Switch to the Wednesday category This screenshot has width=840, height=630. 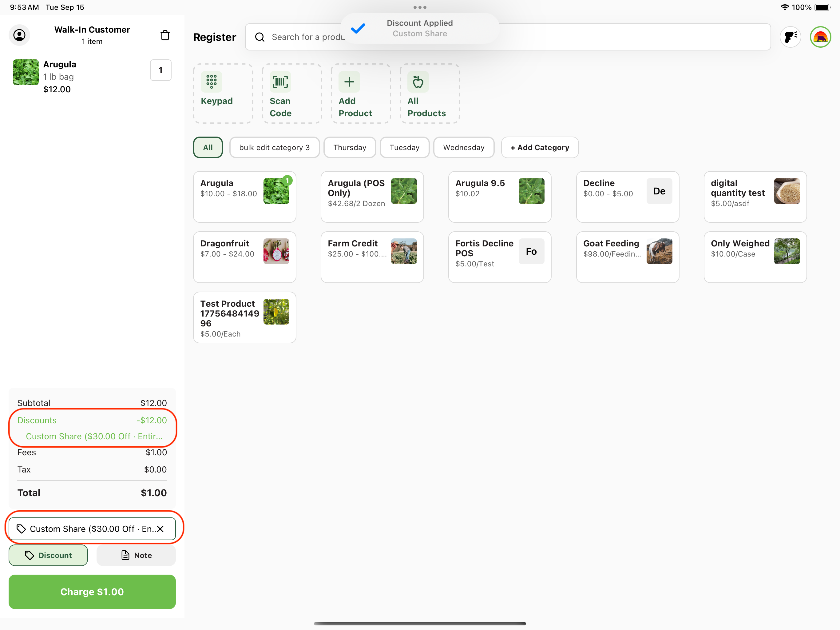click(x=464, y=147)
